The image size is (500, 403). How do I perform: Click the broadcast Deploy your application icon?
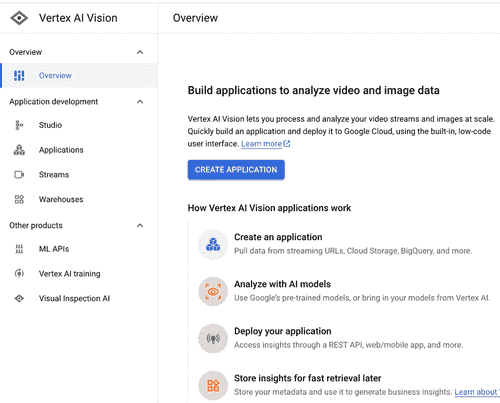coord(213,339)
